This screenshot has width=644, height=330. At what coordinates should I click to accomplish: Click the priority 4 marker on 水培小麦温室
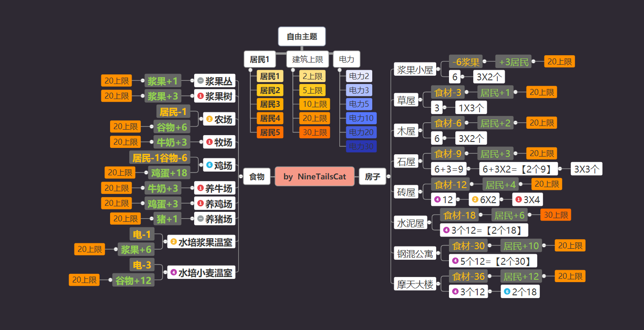click(x=174, y=272)
